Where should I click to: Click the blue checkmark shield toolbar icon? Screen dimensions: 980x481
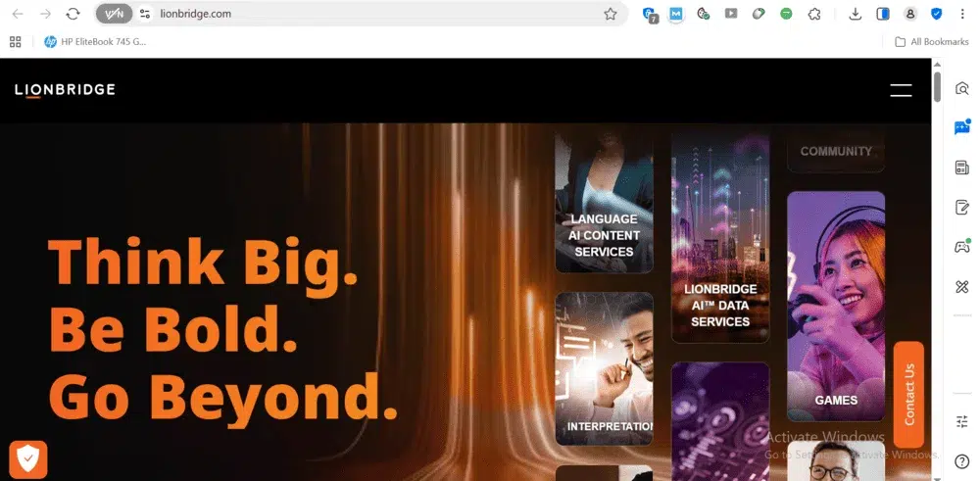click(936, 14)
